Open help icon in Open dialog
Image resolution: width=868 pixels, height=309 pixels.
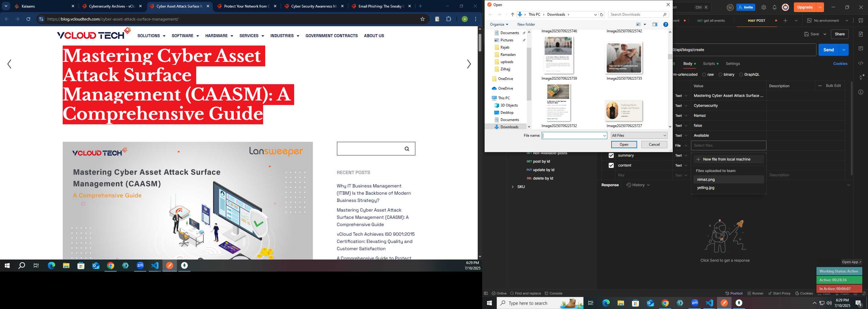[665, 24]
